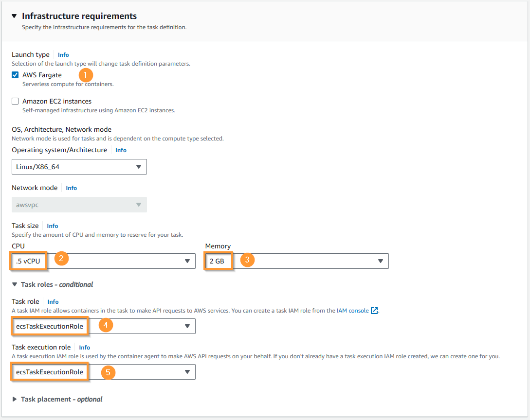Collapse the Infrastructure requirements section
This screenshot has width=530, height=420.
click(x=14, y=16)
